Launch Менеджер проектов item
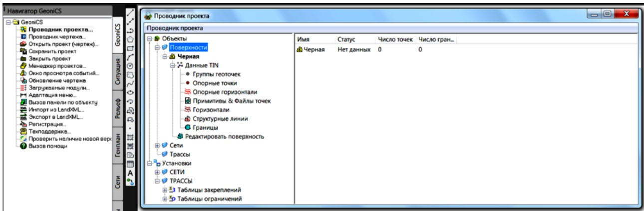644x211 pixels. [x=56, y=65]
